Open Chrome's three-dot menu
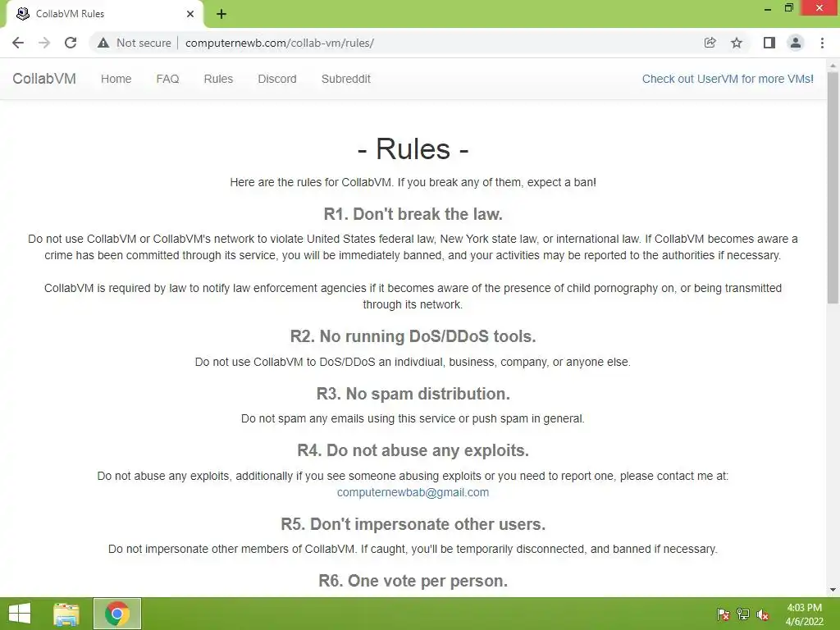This screenshot has height=630, width=840. [822, 43]
